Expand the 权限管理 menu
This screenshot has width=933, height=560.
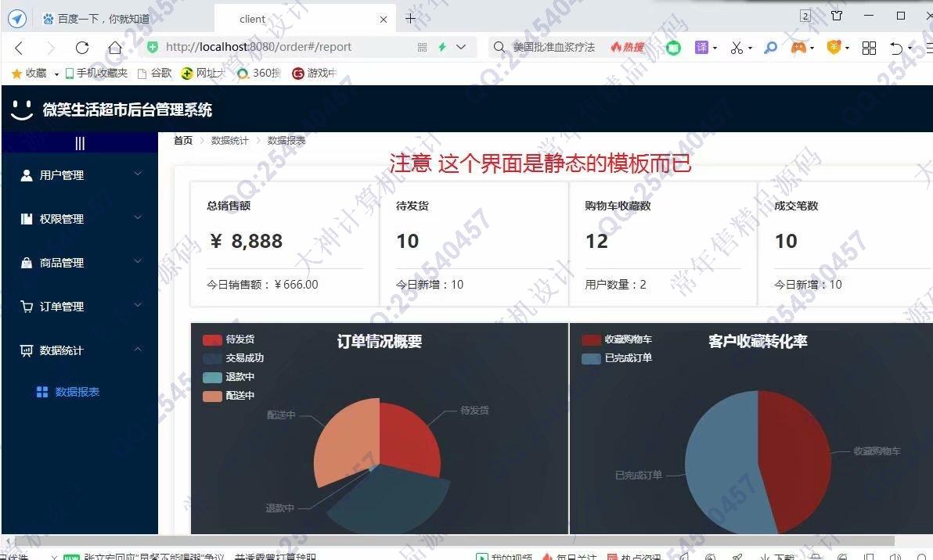tap(80, 219)
